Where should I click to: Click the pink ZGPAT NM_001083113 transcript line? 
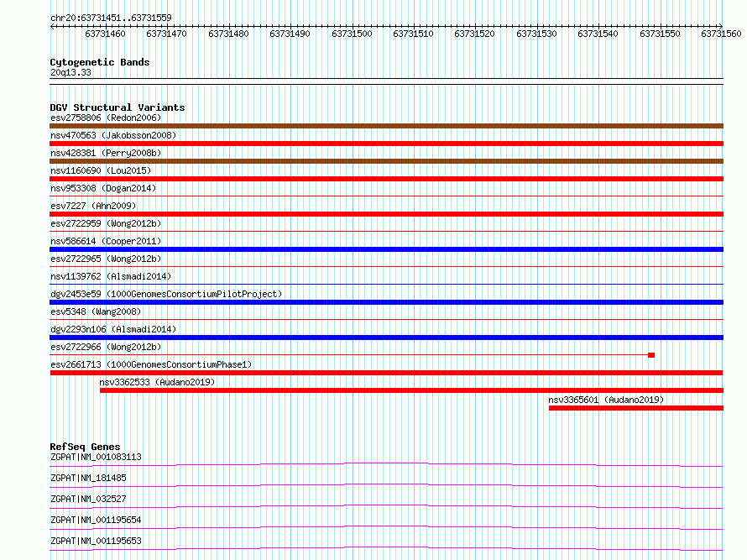pos(386,464)
